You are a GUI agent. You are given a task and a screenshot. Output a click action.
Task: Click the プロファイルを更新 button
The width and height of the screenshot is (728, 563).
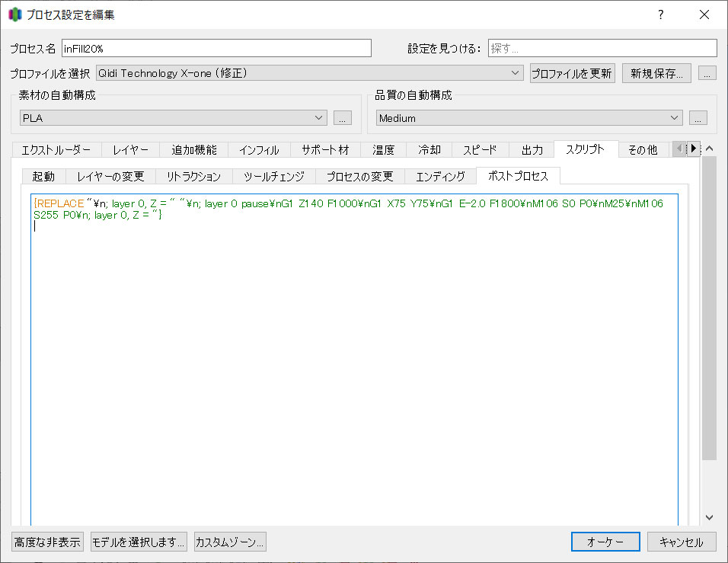click(571, 73)
